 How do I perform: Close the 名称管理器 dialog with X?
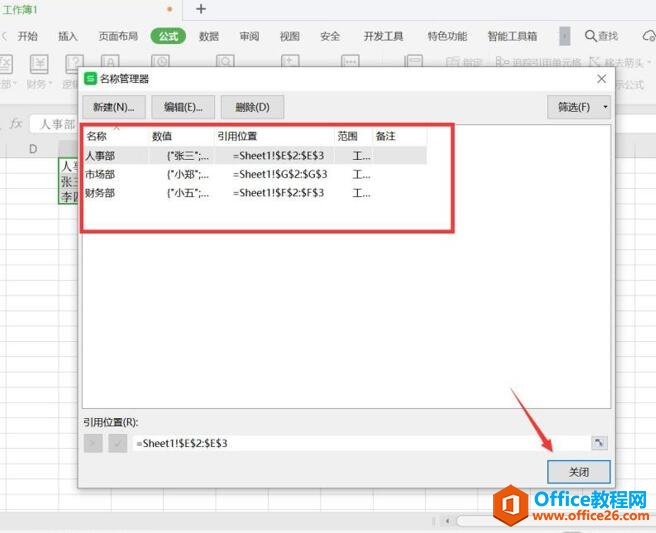(602, 79)
